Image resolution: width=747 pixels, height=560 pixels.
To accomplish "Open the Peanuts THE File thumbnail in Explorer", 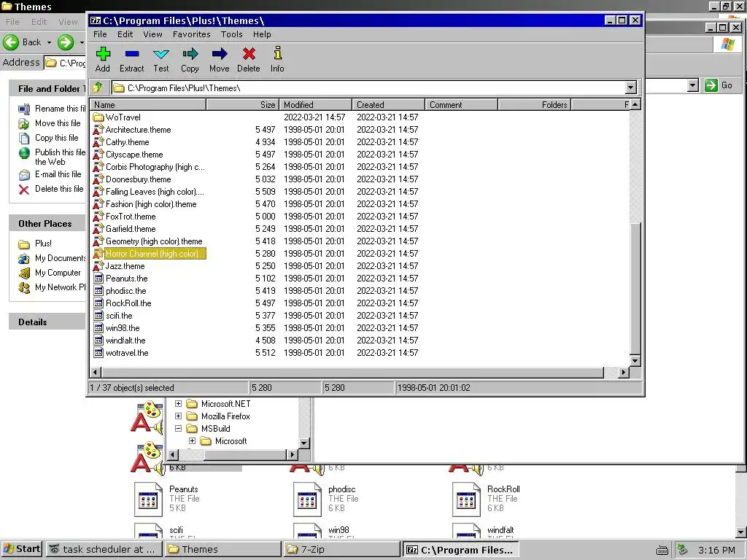I will tap(148, 499).
